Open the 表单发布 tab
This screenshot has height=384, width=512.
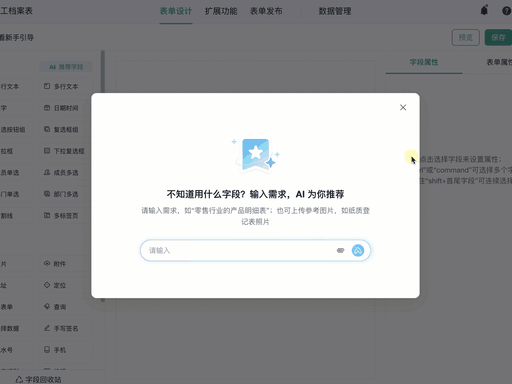point(266,11)
